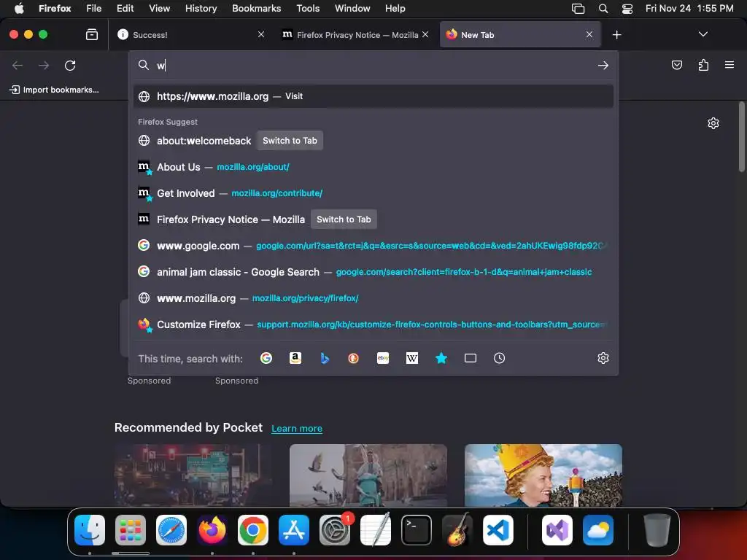Click Switch to Tab for about:welcomeback
Viewport: 747px width, 560px height.
pyautogui.click(x=290, y=141)
